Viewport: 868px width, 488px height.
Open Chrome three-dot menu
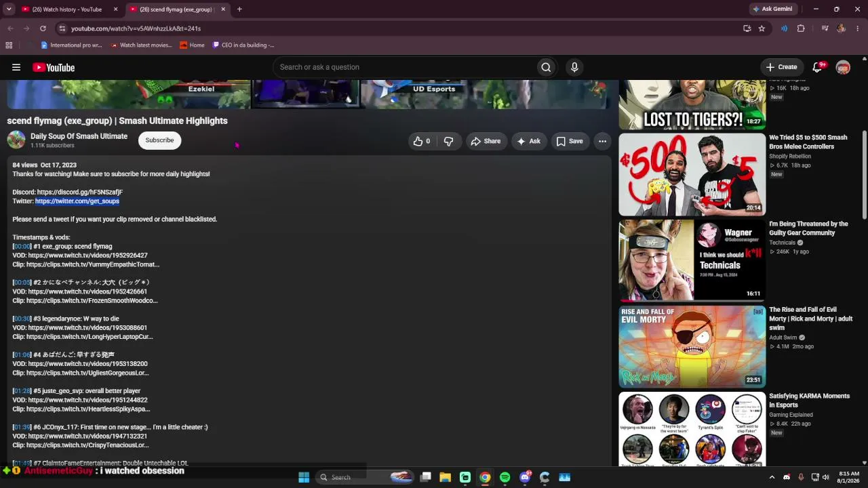click(x=858, y=28)
